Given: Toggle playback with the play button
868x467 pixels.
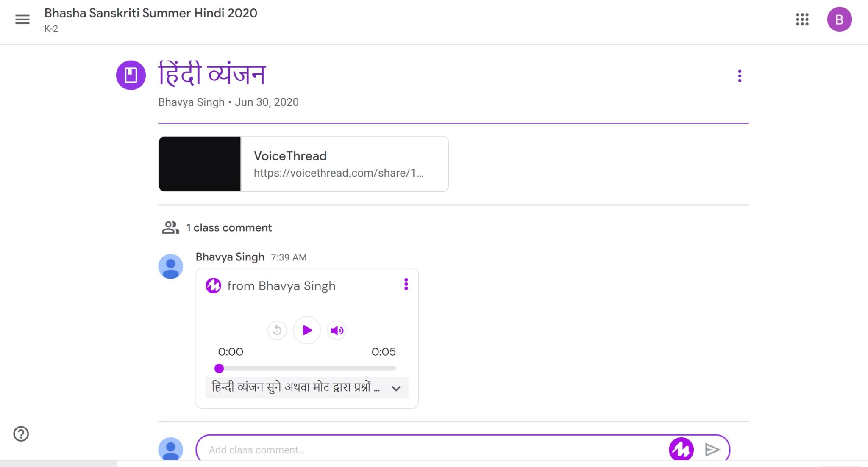Looking at the screenshot, I should [306, 330].
